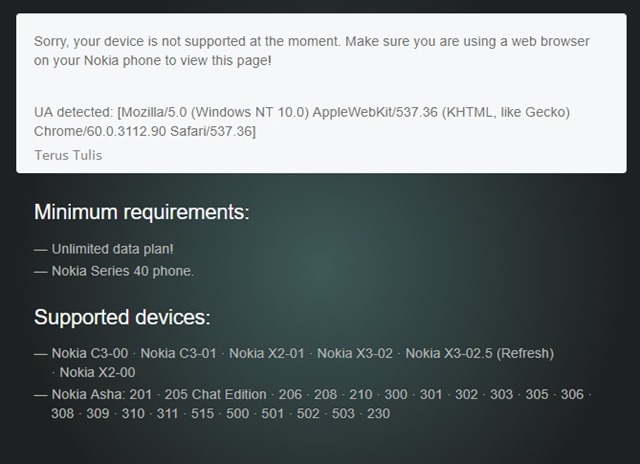Click the Asha 308 model number
The height and width of the screenshot is (464, 640).
[62, 413]
